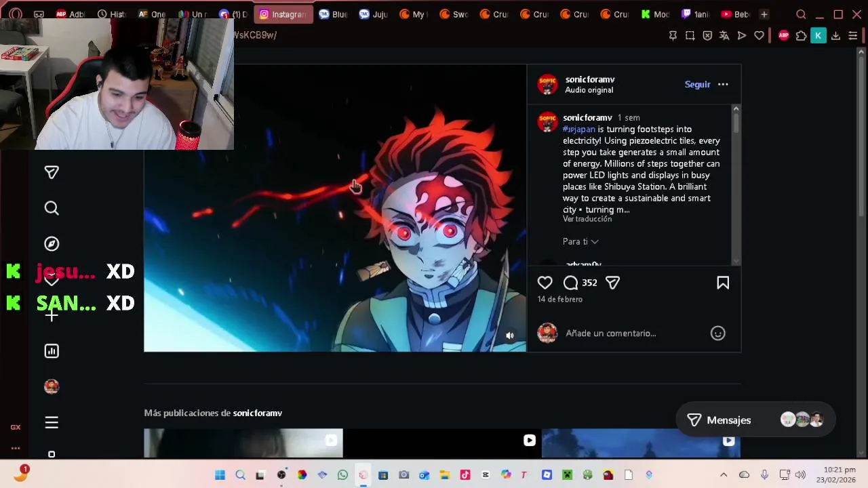Image resolution: width=868 pixels, height=488 pixels.
Task: Open sonicforamv profile from post header
Action: 589,79
